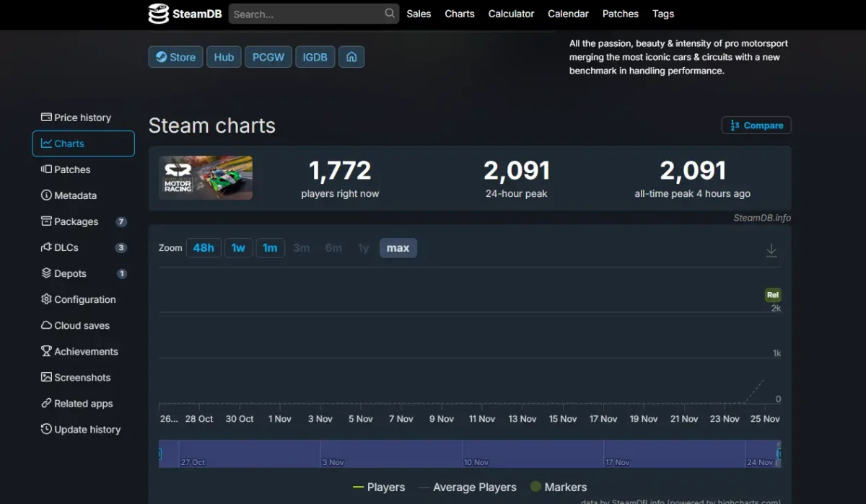Viewport: 866px width, 504px height.
Task: Open the Depots section
Action: point(70,273)
